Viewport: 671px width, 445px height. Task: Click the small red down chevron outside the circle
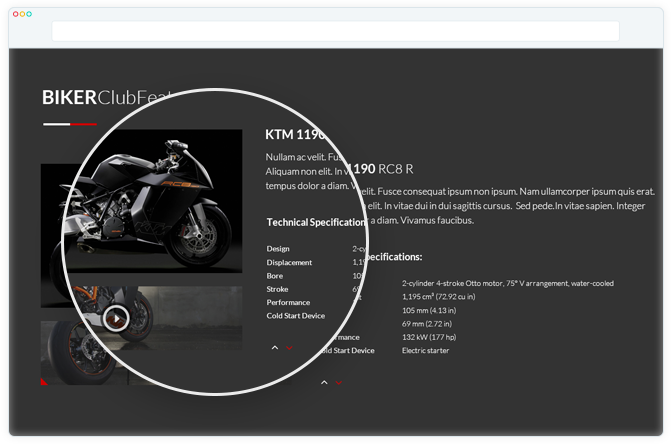[x=338, y=383]
